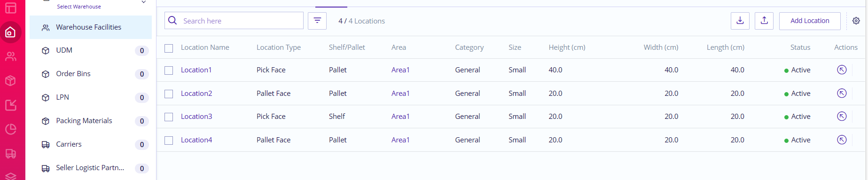Tick the checkbox for Location1
Image resolution: width=868 pixels, height=180 pixels.
coord(169,70)
